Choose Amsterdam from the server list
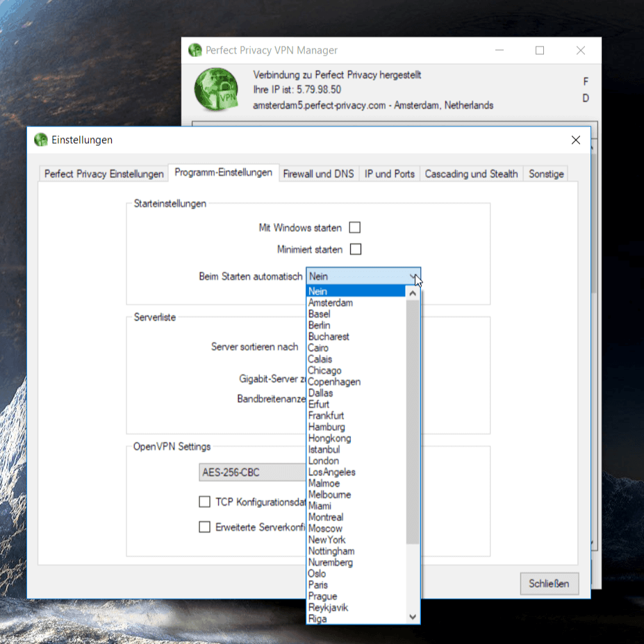Image resolution: width=644 pixels, height=644 pixels. coord(356,303)
